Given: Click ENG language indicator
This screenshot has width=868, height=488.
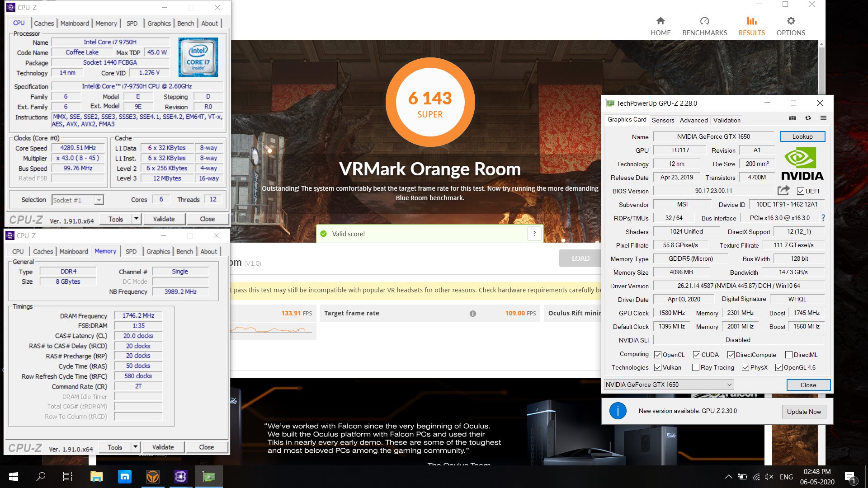Looking at the screenshot, I should coord(786,477).
